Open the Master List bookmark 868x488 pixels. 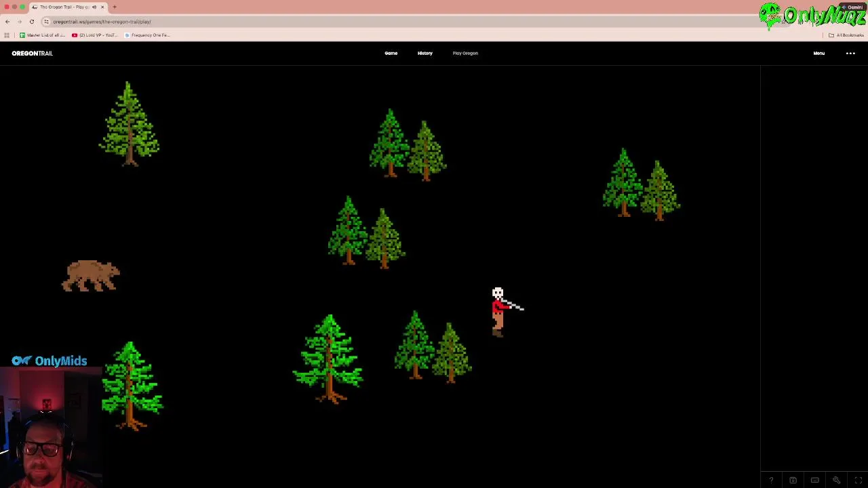coord(43,35)
